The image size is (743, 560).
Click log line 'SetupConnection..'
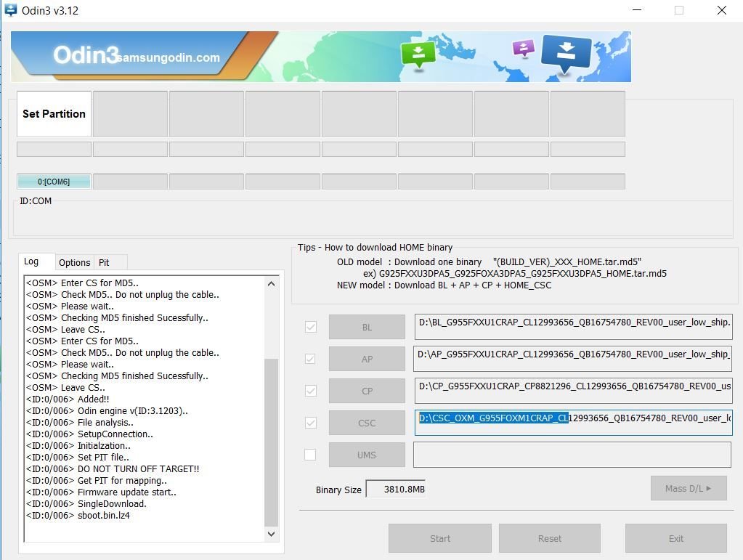[89, 434]
